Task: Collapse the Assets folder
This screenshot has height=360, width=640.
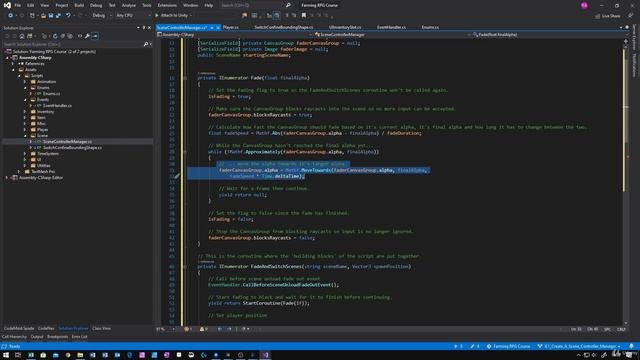Action: (13, 70)
